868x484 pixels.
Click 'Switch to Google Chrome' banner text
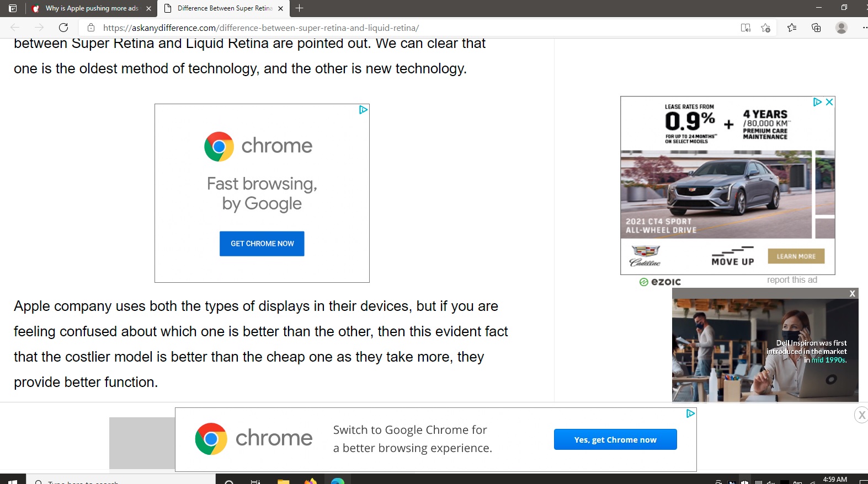[x=412, y=439]
